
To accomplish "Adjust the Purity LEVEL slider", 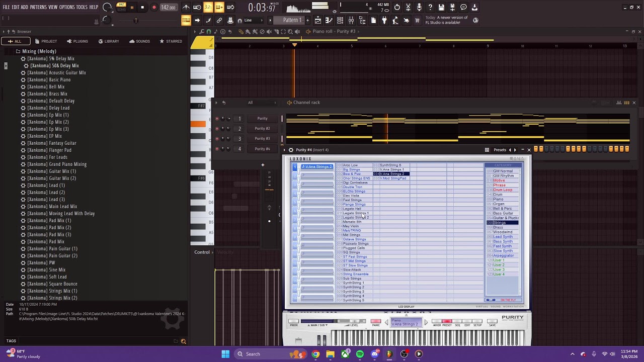I will (x=354, y=321).
